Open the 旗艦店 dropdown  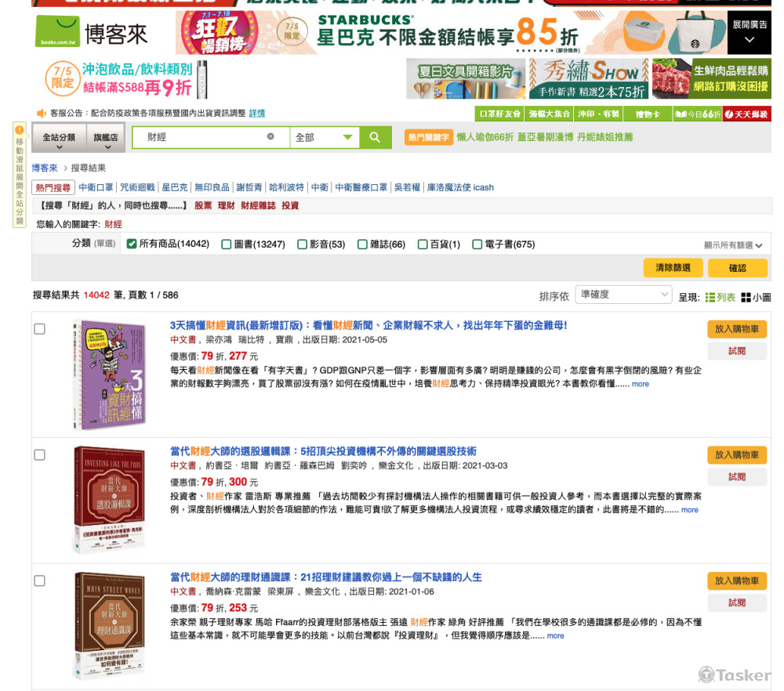click(x=106, y=137)
